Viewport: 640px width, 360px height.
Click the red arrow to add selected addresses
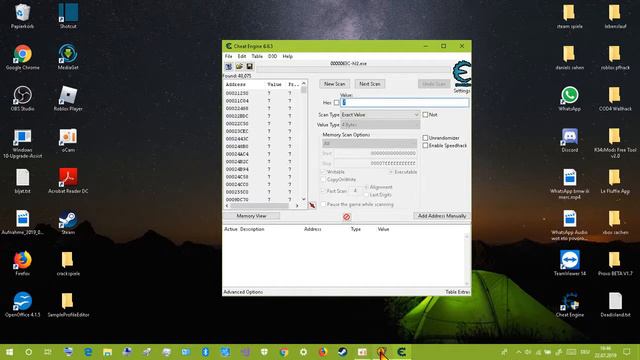(x=312, y=205)
